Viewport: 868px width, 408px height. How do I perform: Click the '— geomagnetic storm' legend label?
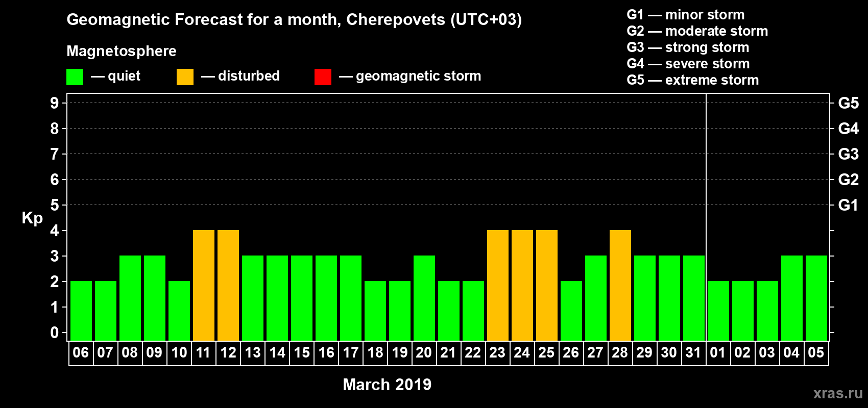(x=410, y=76)
